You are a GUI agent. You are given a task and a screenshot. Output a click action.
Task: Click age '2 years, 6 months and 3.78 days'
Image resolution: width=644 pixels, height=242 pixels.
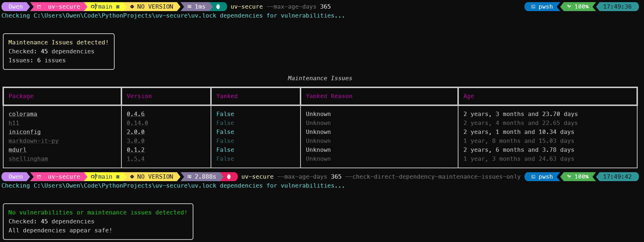point(519,150)
